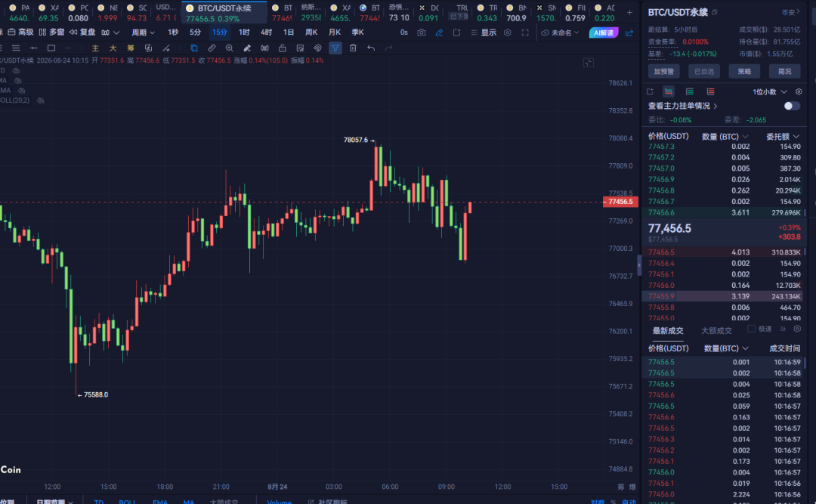The height and width of the screenshot is (504, 816).
Task: Click ask price 77456.6 in order book
Action: (x=661, y=212)
